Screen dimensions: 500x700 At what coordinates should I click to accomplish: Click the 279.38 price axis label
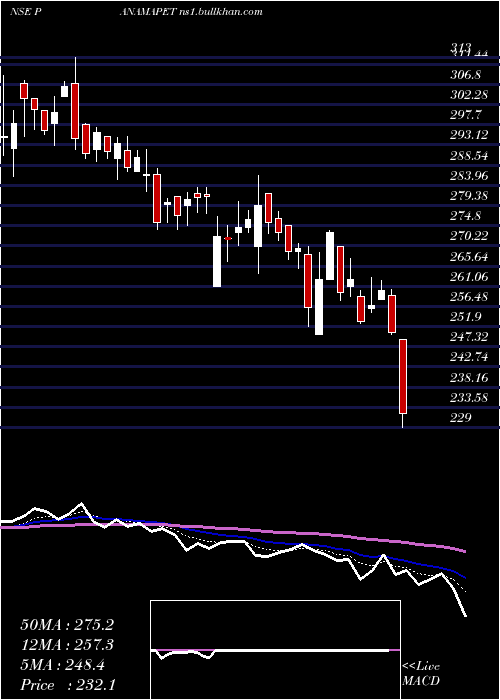469,196
